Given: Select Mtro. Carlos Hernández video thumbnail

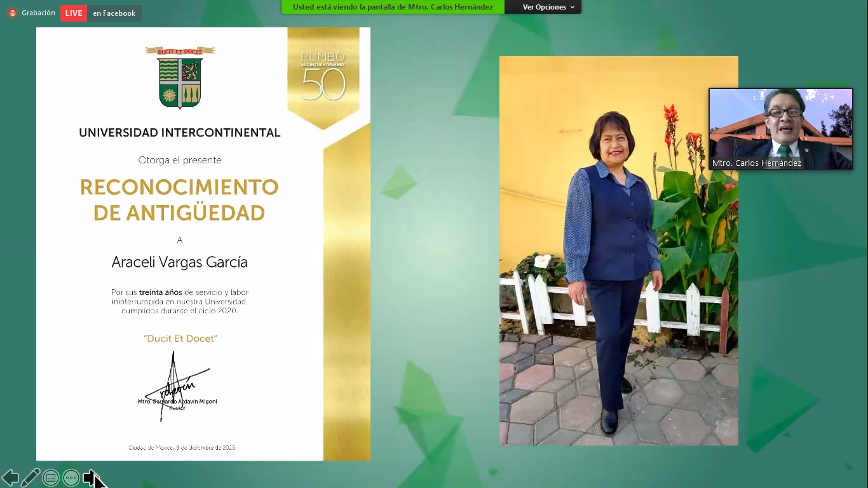Looking at the screenshot, I should pos(781,129).
